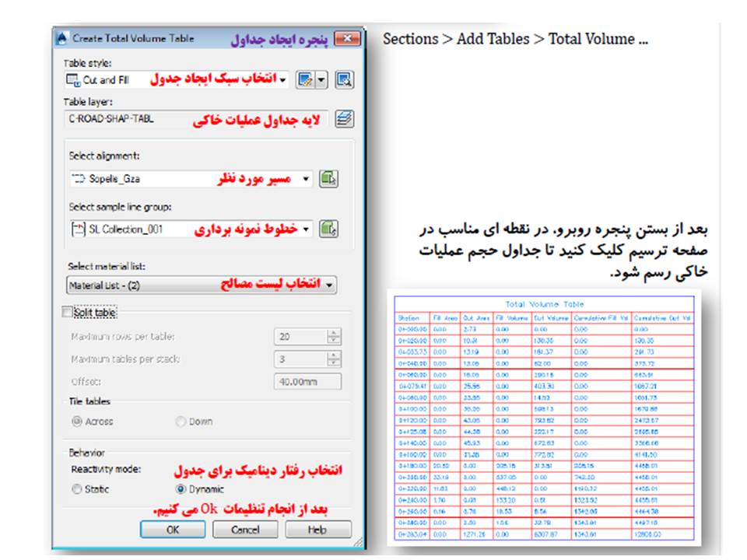Select the Static reactivity mode
Screen dimensions: 747x560
tap(76, 489)
